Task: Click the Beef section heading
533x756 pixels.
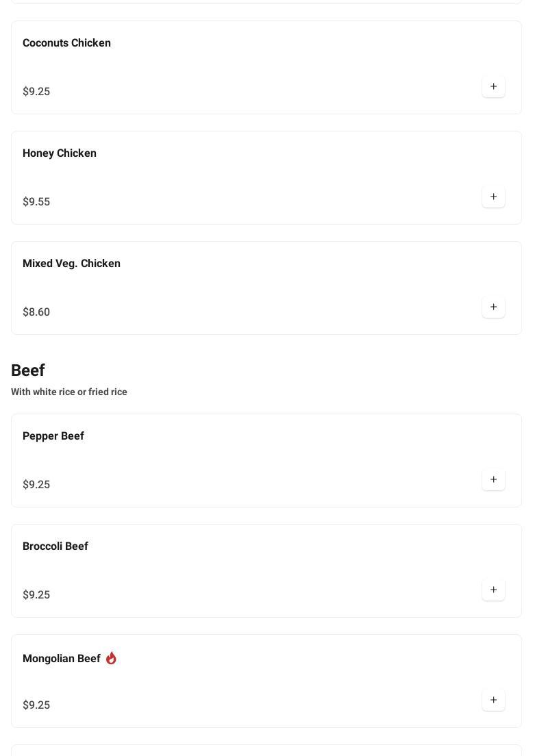Action: (28, 370)
